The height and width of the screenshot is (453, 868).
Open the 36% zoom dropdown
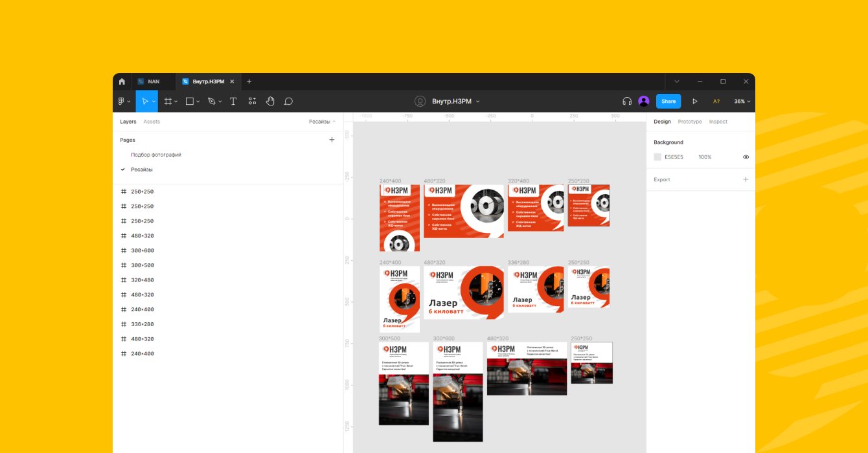coord(742,102)
